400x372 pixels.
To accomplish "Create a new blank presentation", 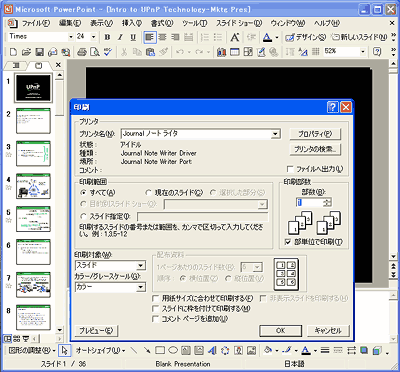I will 13,52.
